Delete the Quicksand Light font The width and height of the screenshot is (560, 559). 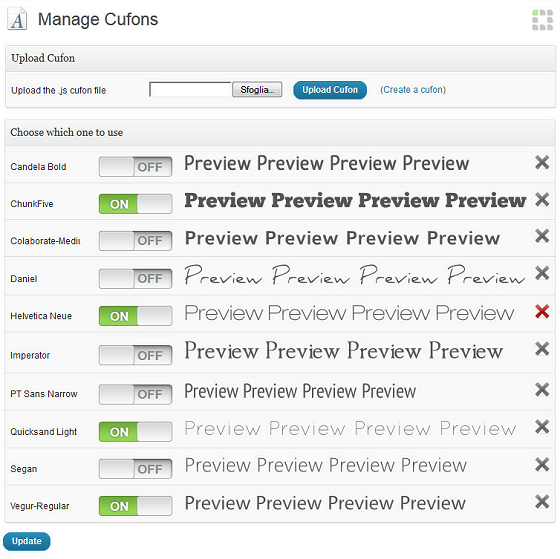[x=542, y=426]
